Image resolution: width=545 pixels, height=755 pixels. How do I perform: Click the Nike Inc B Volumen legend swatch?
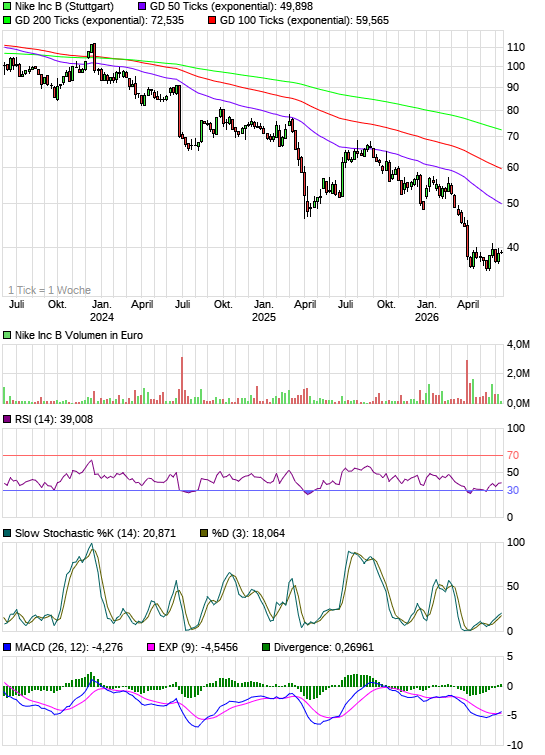(x=7, y=336)
